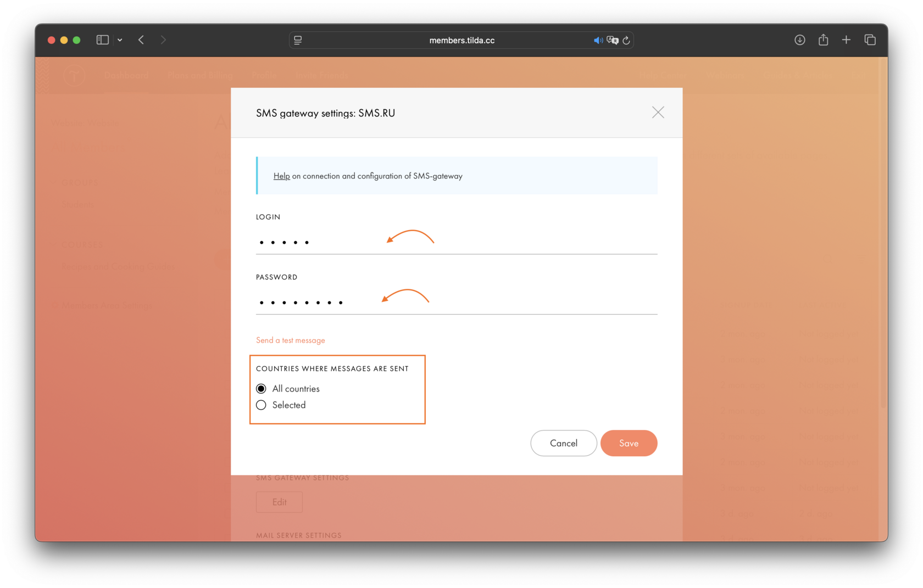Click the Tilda logo icon
Viewport: 923px width, 588px height.
coord(74,75)
